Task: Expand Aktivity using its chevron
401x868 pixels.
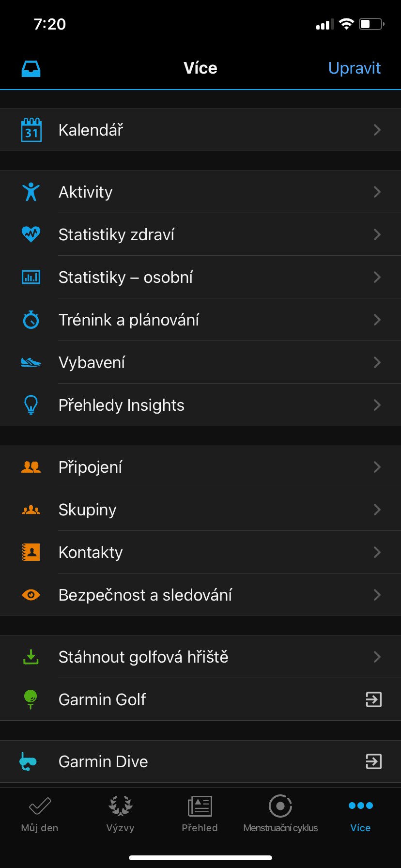Action: [377, 192]
